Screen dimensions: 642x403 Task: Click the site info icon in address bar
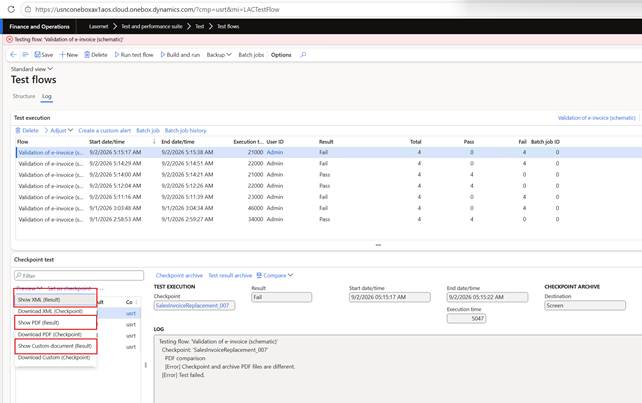tap(27, 9)
